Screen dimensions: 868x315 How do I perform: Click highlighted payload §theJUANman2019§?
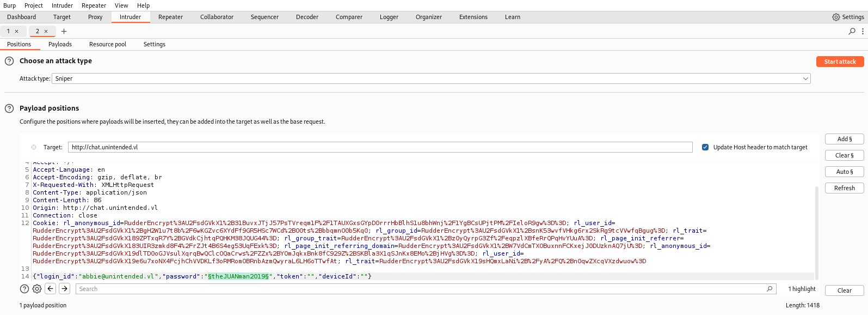pyautogui.click(x=238, y=276)
